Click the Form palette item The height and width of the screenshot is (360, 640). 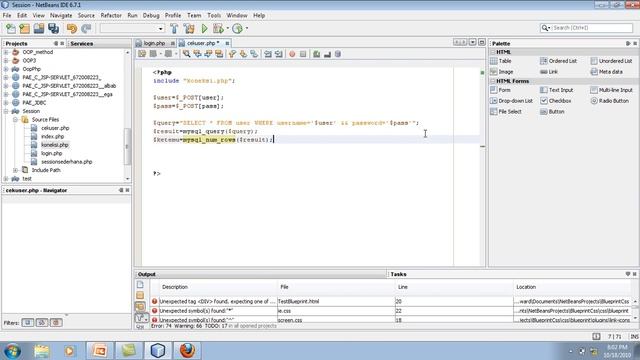coord(500,90)
